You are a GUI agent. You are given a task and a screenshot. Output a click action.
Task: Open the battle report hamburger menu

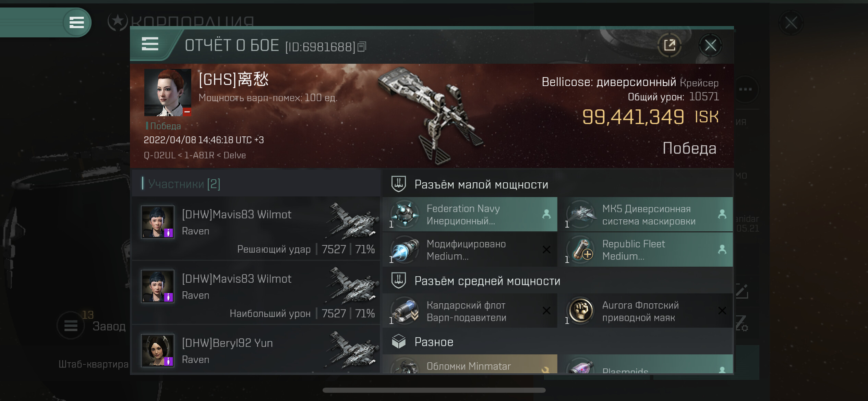pyautogui.click(x=150, y=44)
